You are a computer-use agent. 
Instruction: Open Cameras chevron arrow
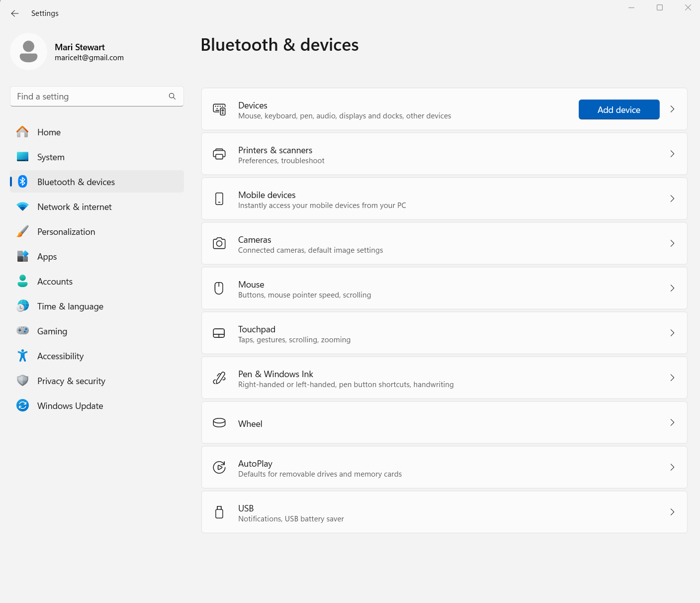pyautogui.click(x=672, y=243)
